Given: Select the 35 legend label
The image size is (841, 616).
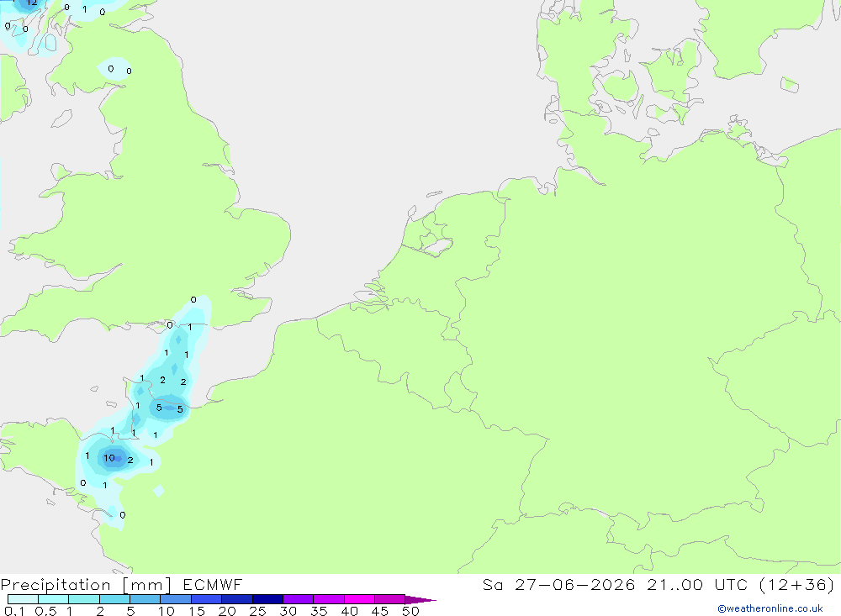Looking at the screenshot, I should click(x=319, y=611).
